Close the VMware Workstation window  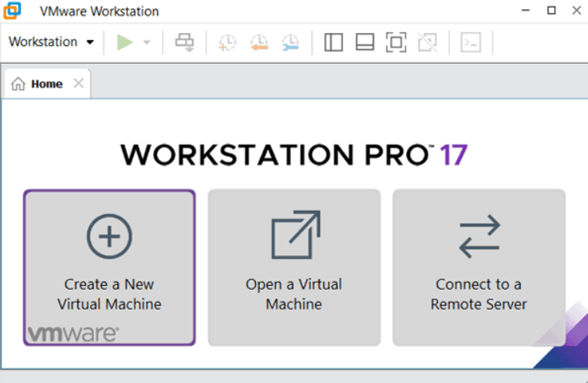[x=577, y=10]
